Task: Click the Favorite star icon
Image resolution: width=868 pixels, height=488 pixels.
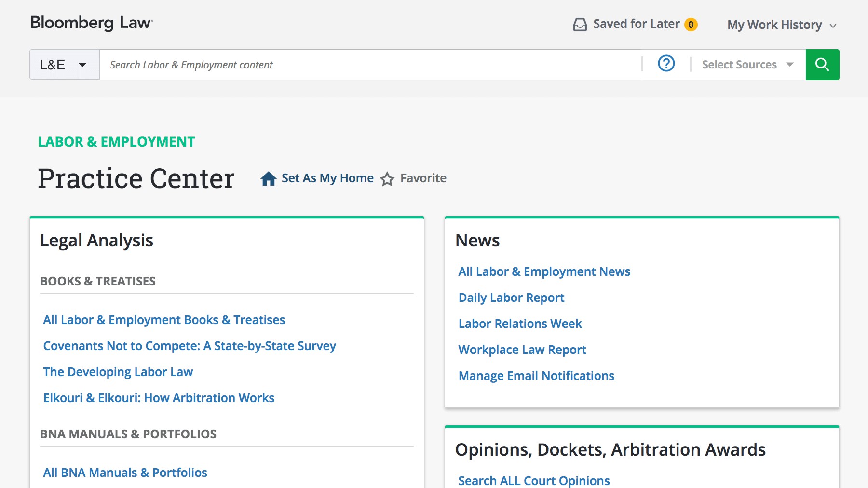Action: tap(387, 179)
